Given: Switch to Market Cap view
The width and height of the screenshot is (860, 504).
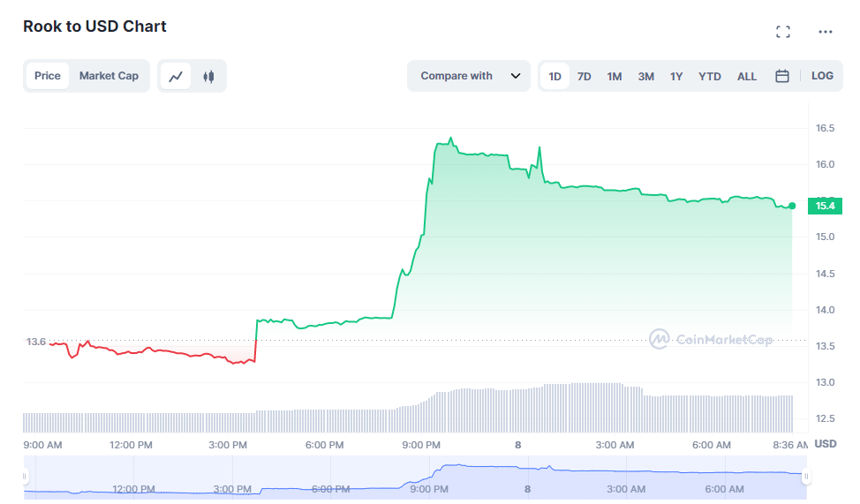Looking at the screenshot, I should [x=109, y=76].
